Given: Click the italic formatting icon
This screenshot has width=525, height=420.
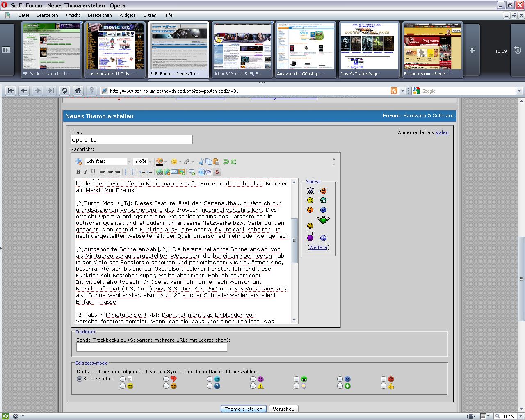Looking at the screenshot, I should click(86, 172).
